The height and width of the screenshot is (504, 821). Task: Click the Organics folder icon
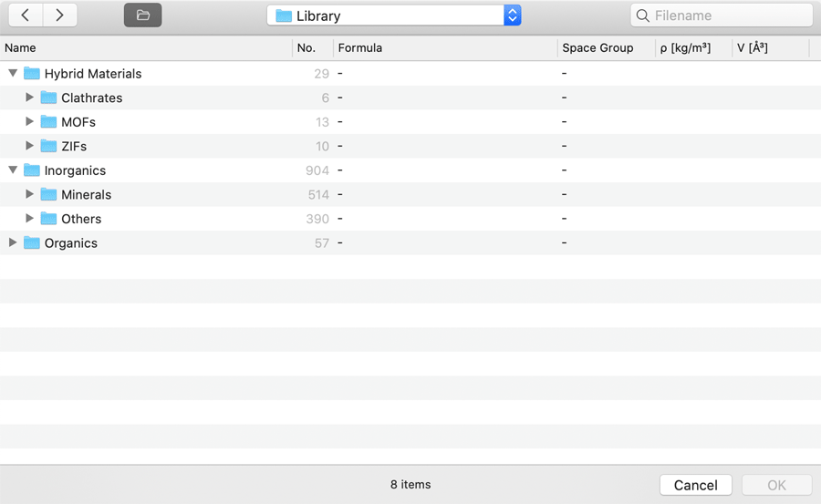pyautogui.click(x=32, y=243)
